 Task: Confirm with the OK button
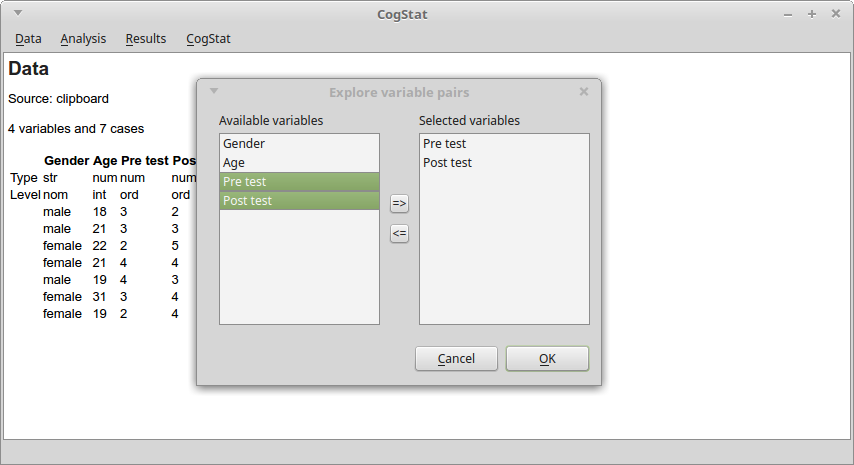[547, 359]
